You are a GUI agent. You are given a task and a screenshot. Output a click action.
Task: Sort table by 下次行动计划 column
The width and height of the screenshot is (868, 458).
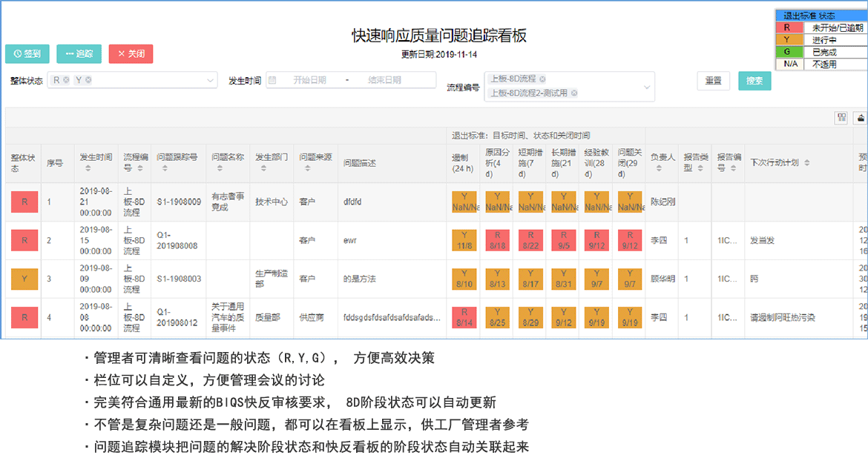806,163
